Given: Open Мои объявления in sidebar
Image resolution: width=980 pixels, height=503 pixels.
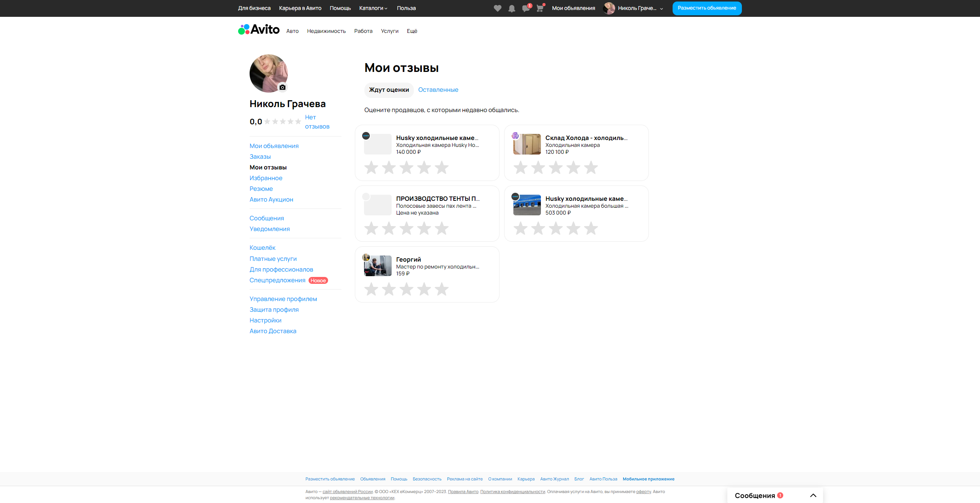Looking at the screenshot, I should point(274,146).
